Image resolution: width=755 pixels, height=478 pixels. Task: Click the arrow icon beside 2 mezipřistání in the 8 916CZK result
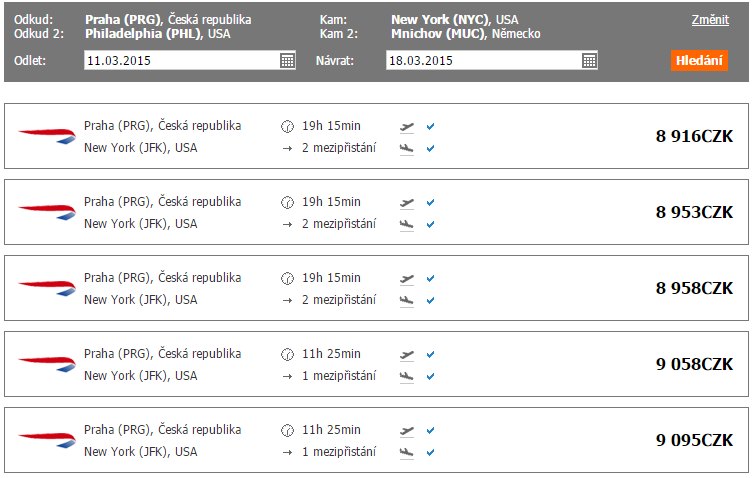tap(287, 148)
